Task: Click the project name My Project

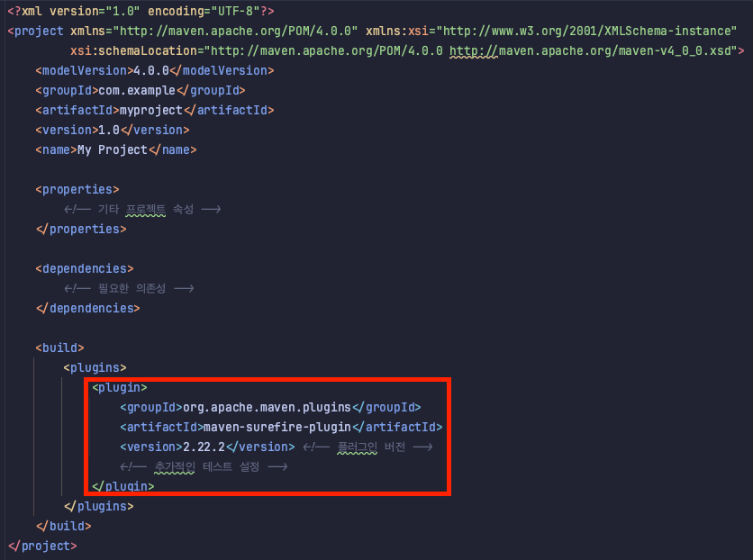Action: click(x=113, y=149)
